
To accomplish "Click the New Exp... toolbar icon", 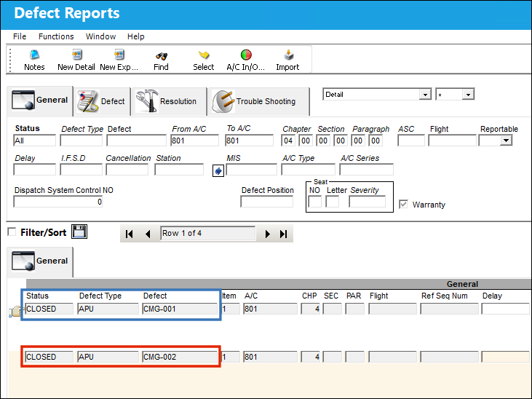I will pyautogui.click(x=119, y=55).
